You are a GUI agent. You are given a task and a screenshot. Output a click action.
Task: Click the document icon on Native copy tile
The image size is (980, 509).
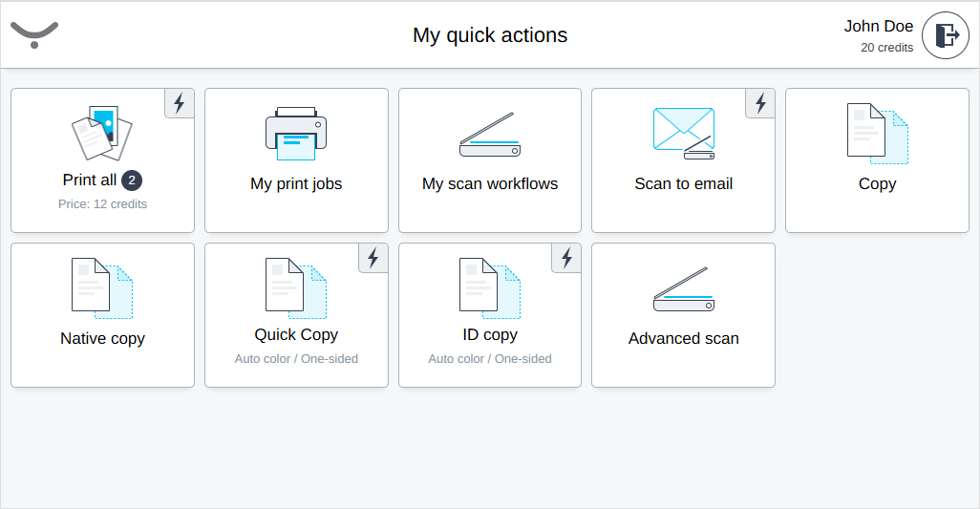(x=102, y=287)
